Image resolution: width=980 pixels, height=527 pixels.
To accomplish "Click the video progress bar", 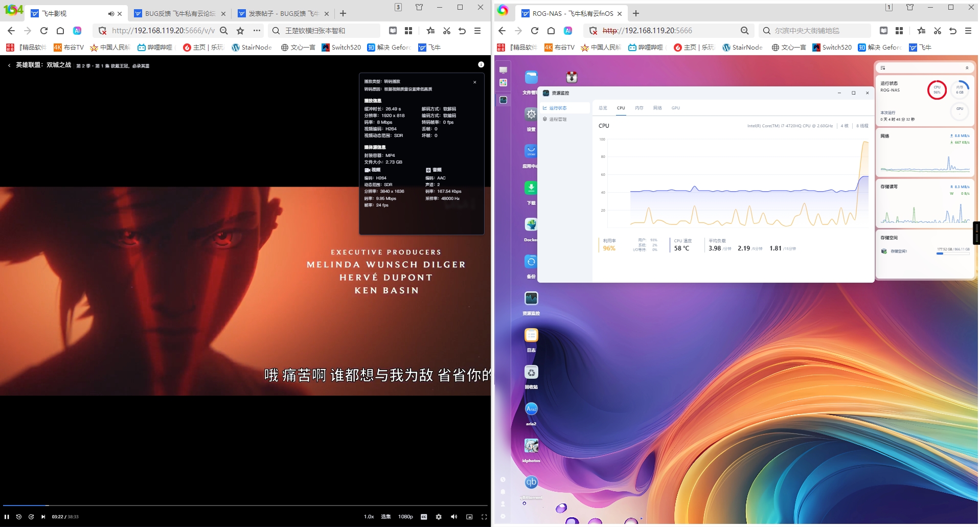I will click(245, 506).
